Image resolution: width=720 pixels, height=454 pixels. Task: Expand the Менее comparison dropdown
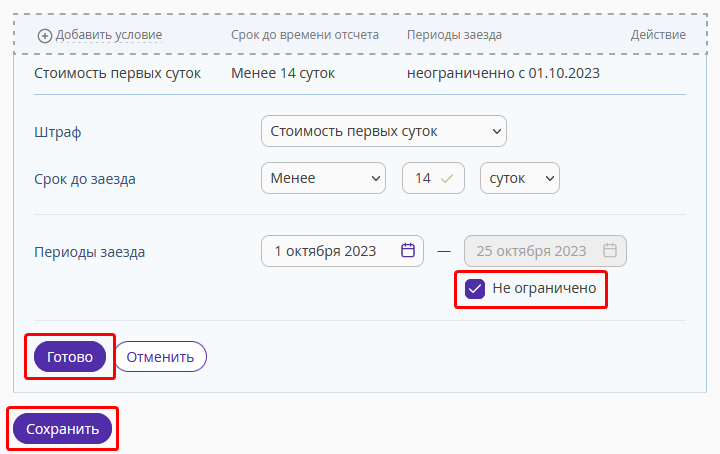pos(323,178)
